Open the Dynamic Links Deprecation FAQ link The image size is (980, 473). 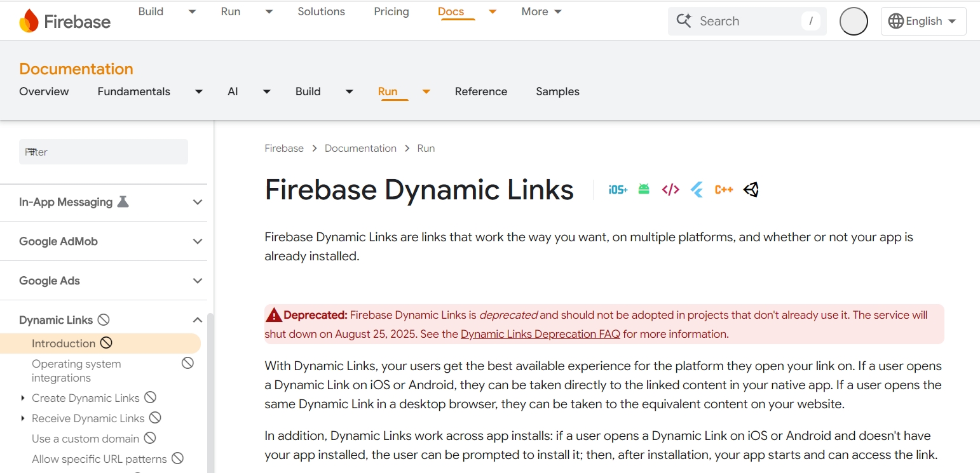pyautogui.click(x=540, y=334)
